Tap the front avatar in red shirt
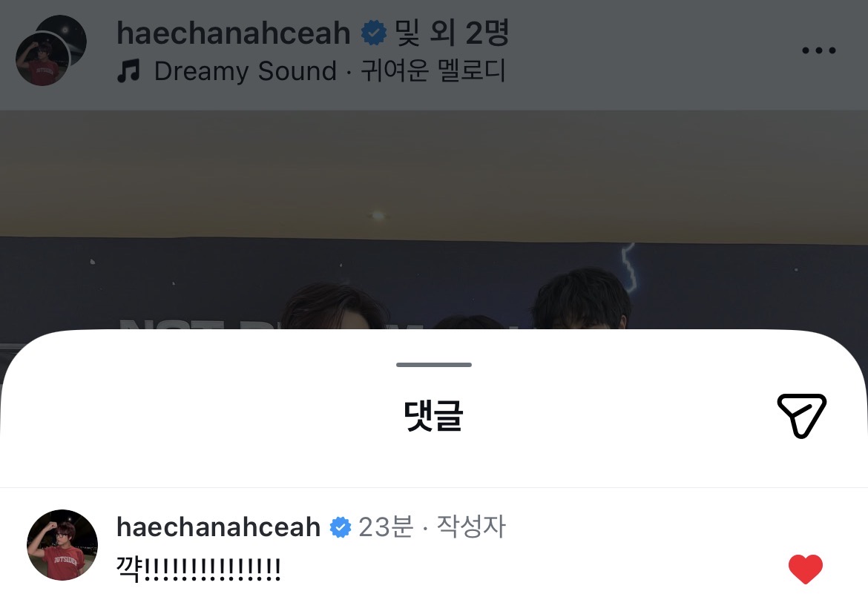 [42, 59]
